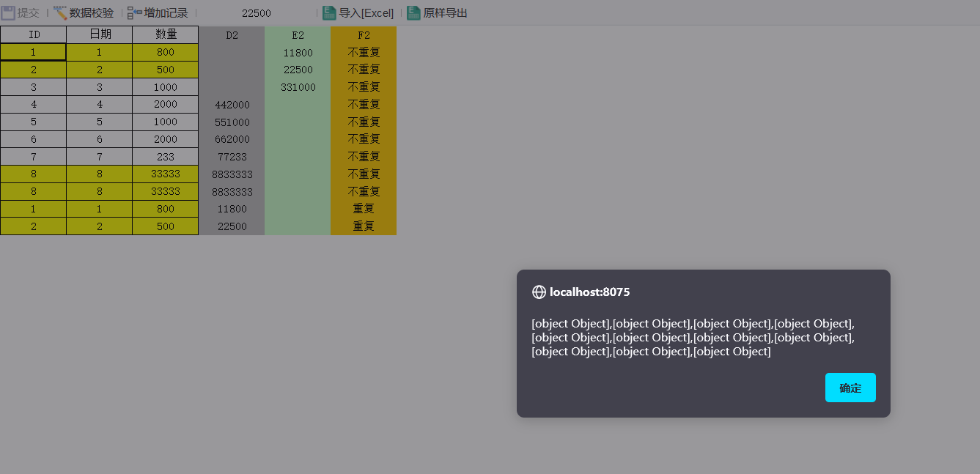Viewport: 980px width, 474px height.
Task: Click the D2 cell showing 662000
Action: click(x=232, y=139)
